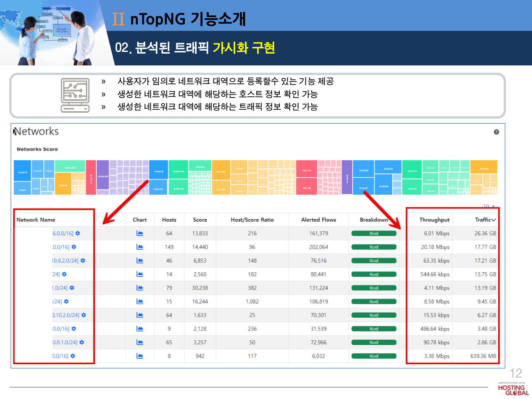Click the gear icon in the 3.48 GB traffic row

(74, 329)
